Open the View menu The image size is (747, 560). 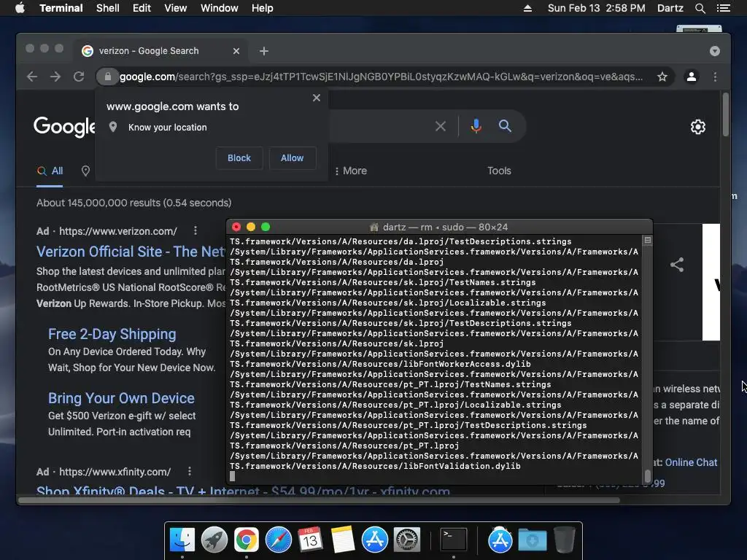(175, 8)
